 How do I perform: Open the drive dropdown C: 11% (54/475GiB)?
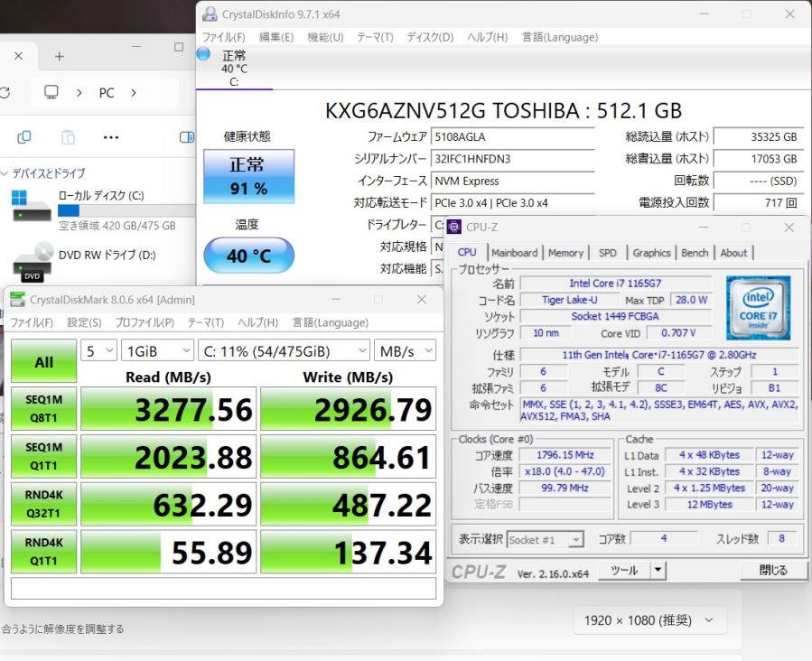(284, 351)
